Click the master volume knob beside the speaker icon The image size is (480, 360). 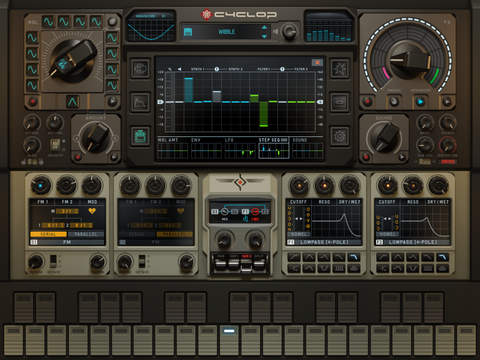click(x=289, y=32)
